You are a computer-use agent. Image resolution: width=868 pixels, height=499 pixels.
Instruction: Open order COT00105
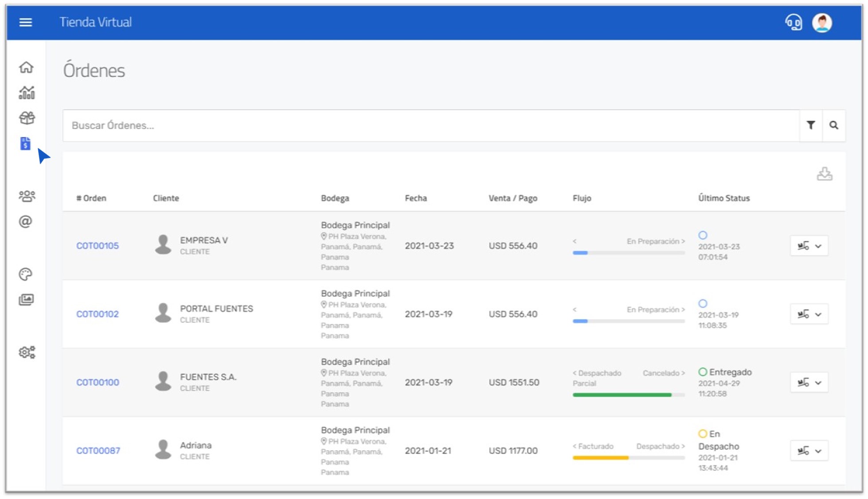(x=98, y=246)
